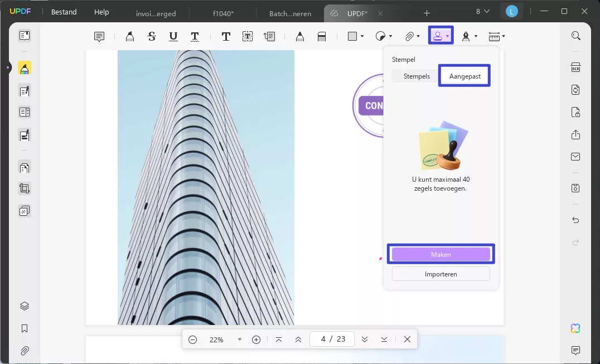Open the zoom percentage dropdown
The image size is (600, 364).
pyautogui.click(x=240, y=339)
